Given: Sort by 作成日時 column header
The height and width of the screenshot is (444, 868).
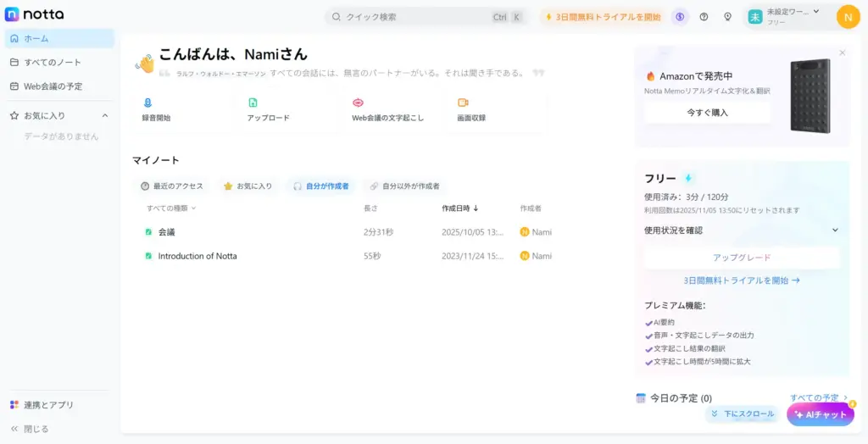Looking at the screenshot, I should click(460, 208).
